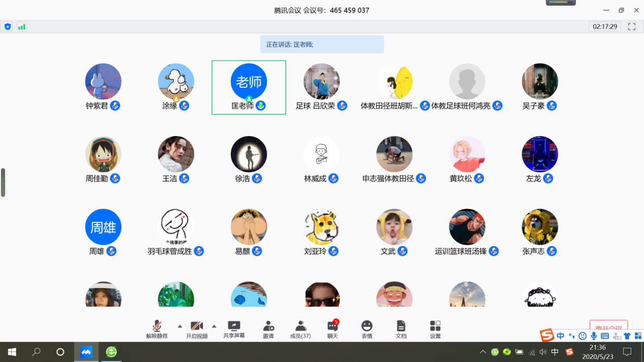Open 设置 settings in meeting toolbar
644x362 pixels.
[x=435, y=326]
